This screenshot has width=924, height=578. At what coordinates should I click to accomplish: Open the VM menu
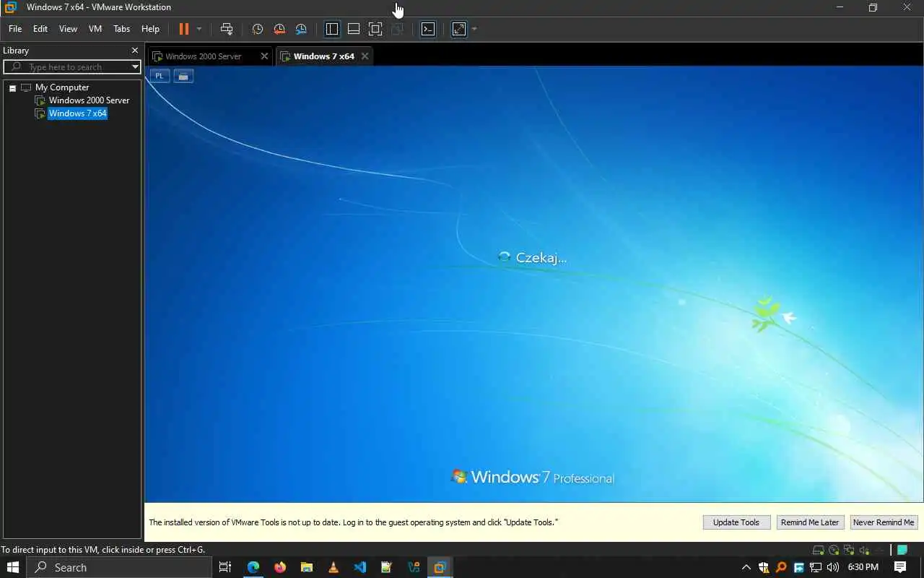click(95, 29)
